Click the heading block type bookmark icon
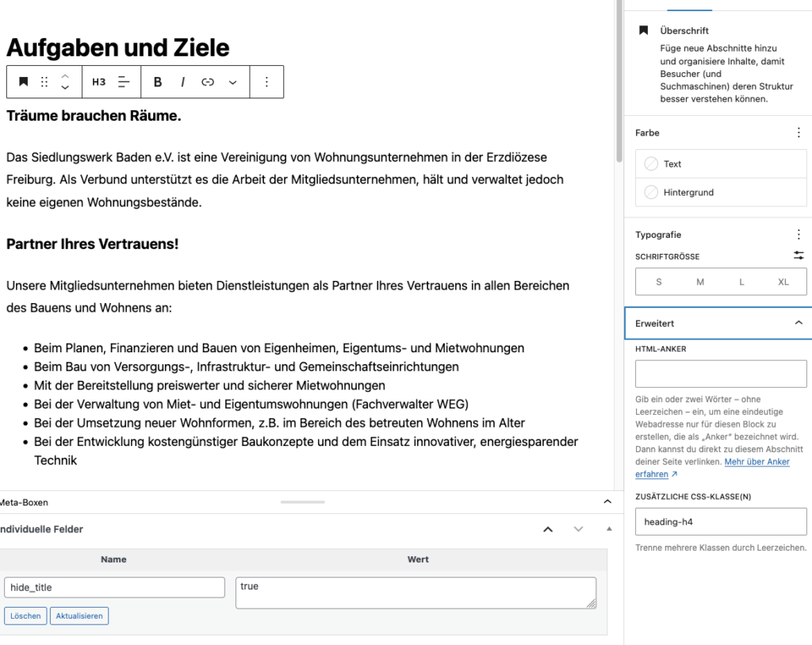Image resolution: width=812 pixels, height=645 pixels. click(24, 82)
